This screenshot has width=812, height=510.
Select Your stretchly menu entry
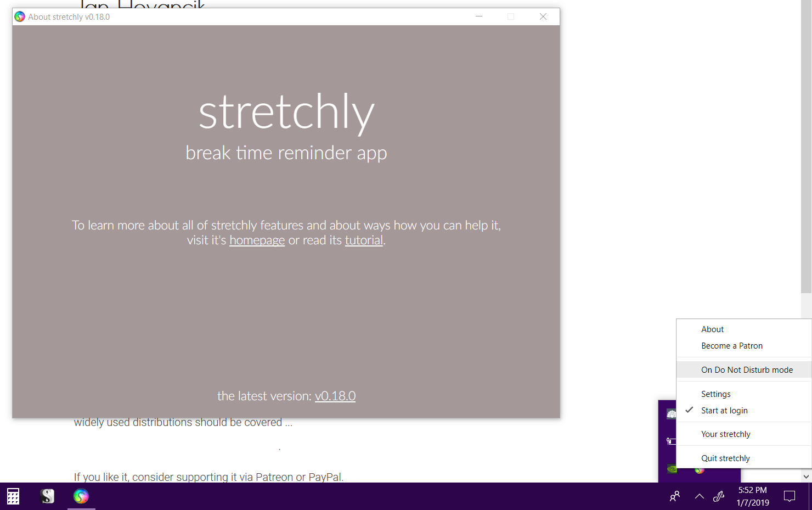744,434
